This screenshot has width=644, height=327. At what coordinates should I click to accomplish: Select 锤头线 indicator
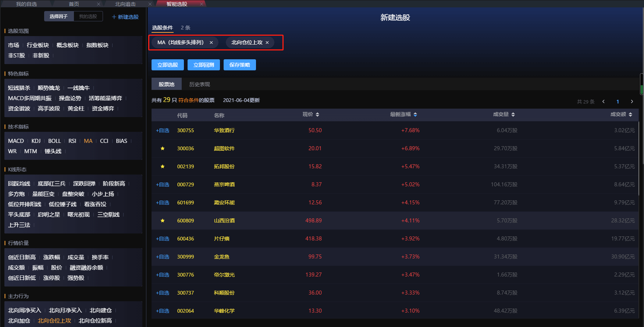coord(53,151)
